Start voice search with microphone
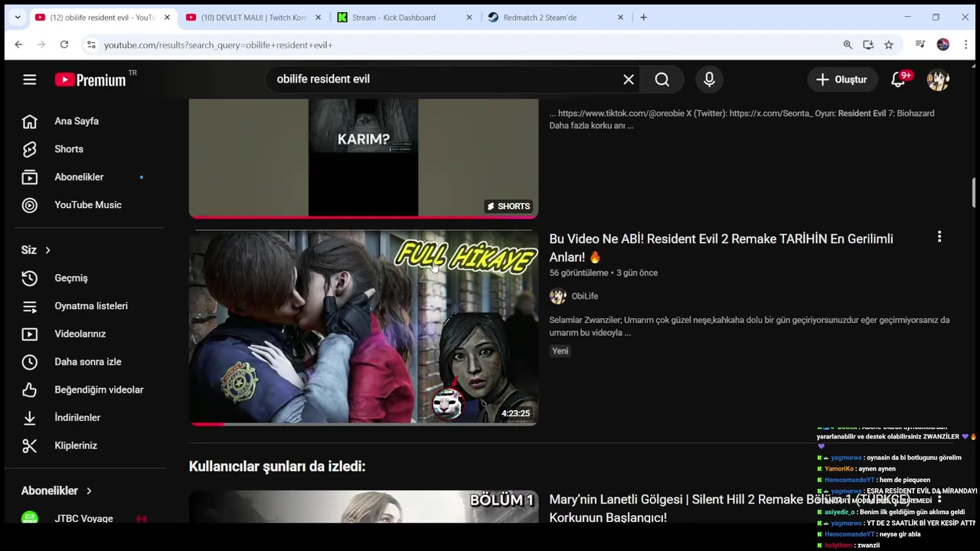Image resolution: width=980 pixels, height=551 pixels. (x=709, y=80)
